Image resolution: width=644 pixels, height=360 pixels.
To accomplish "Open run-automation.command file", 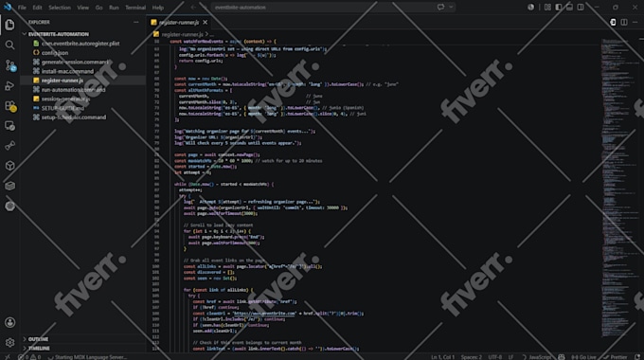I will 73,90.
